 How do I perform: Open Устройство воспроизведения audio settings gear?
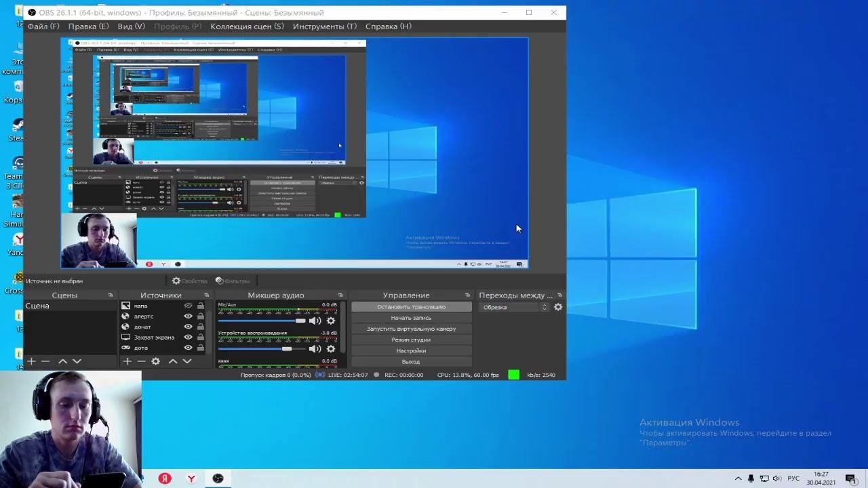(331, 349)
